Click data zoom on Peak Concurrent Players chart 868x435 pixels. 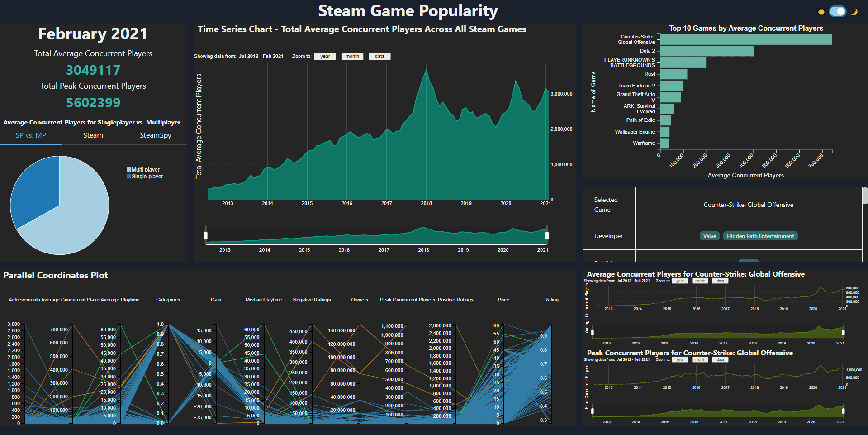720,360
